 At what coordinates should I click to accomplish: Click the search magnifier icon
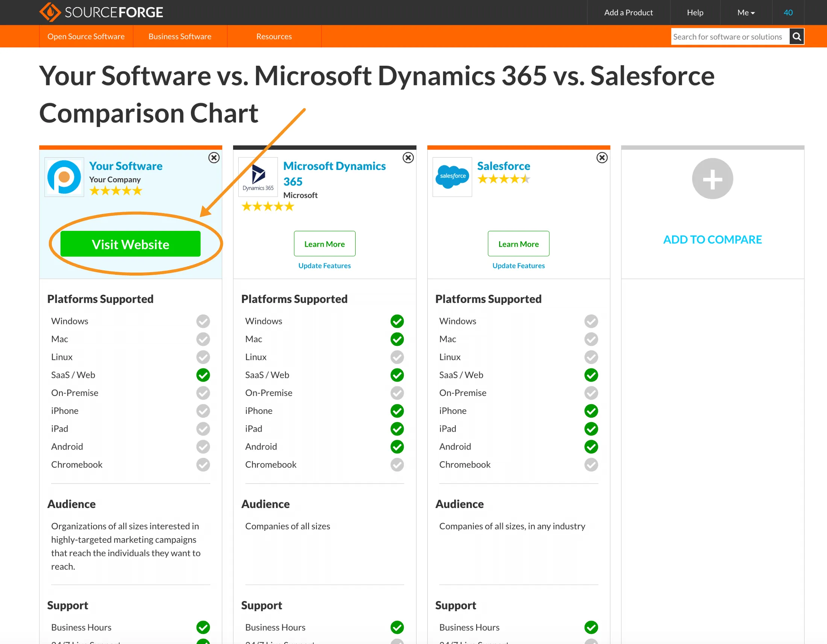point(796,36)
